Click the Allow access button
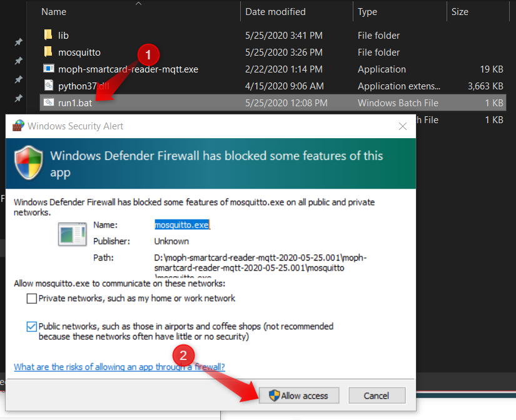This screenshot has width=516, height=420. tap(299, 396)
